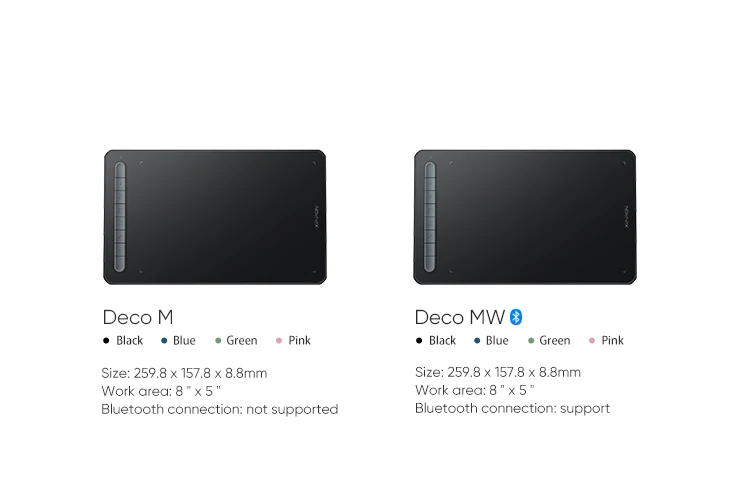Select Green color dot for Deco MW

[531, 341]
